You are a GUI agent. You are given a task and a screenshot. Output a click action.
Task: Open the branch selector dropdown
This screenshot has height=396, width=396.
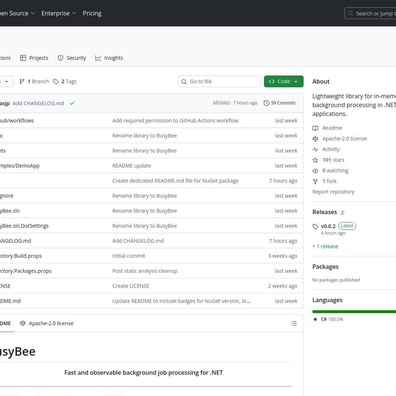6,81
